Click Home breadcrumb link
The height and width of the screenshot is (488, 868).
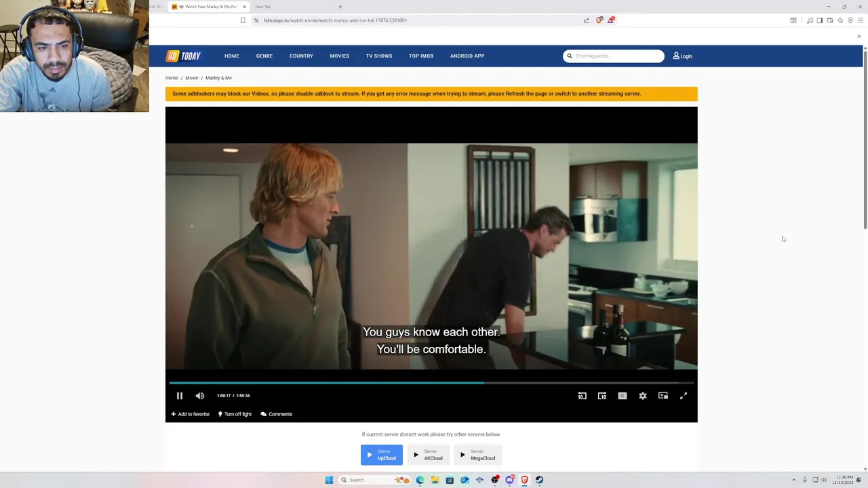click(x=172, y=78)
